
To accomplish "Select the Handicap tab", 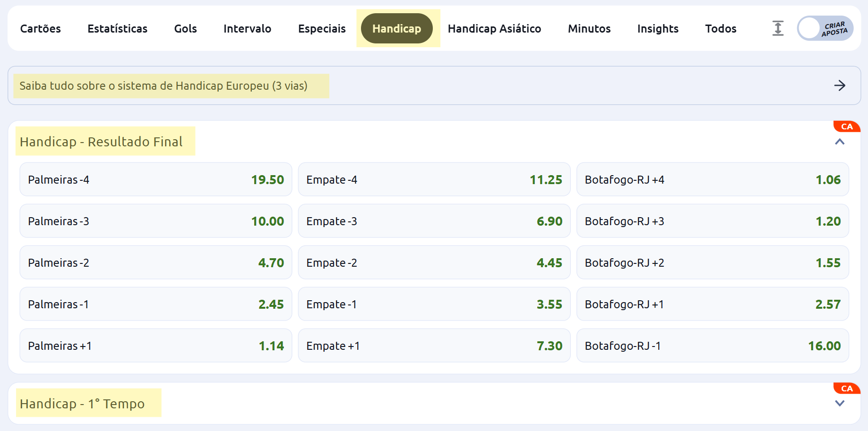I will click(397, 28).
